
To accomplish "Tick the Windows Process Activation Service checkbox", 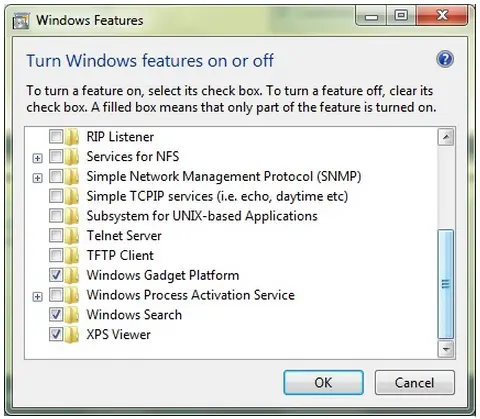I will [56, 295].
